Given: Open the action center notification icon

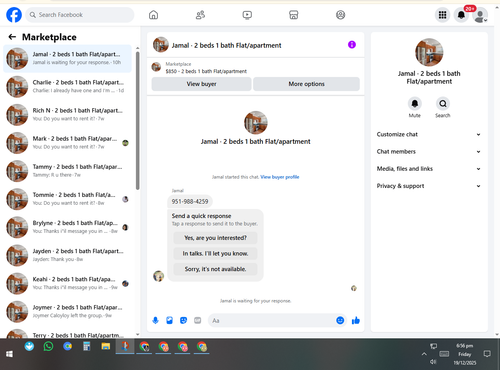Looking at the screenshot, I should [487, 354].
